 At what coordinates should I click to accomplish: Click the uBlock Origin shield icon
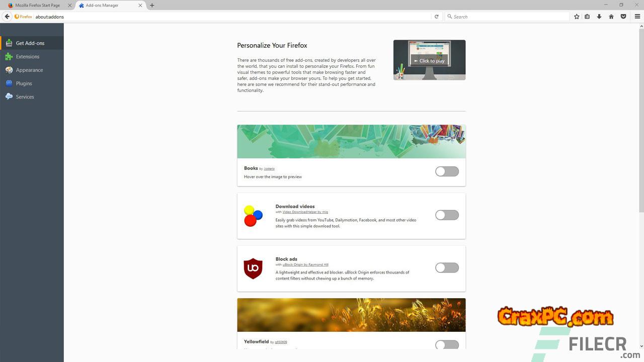click(x=253, y=268)
